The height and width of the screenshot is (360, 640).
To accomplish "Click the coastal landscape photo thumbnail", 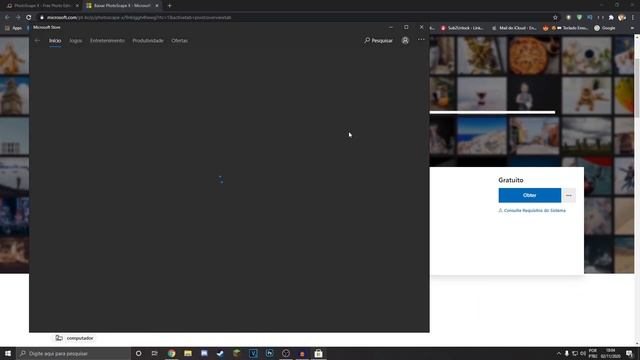I will [x=482, y=136].
